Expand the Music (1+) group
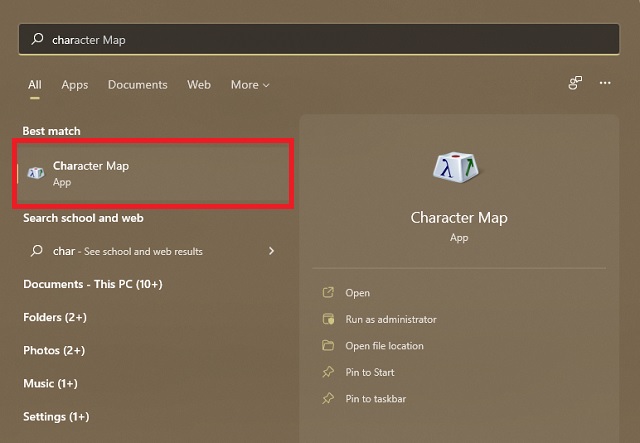 pos(50,383)
